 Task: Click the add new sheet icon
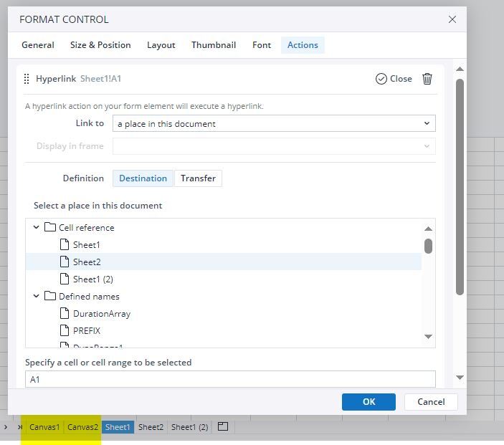(x=223, y=427)
